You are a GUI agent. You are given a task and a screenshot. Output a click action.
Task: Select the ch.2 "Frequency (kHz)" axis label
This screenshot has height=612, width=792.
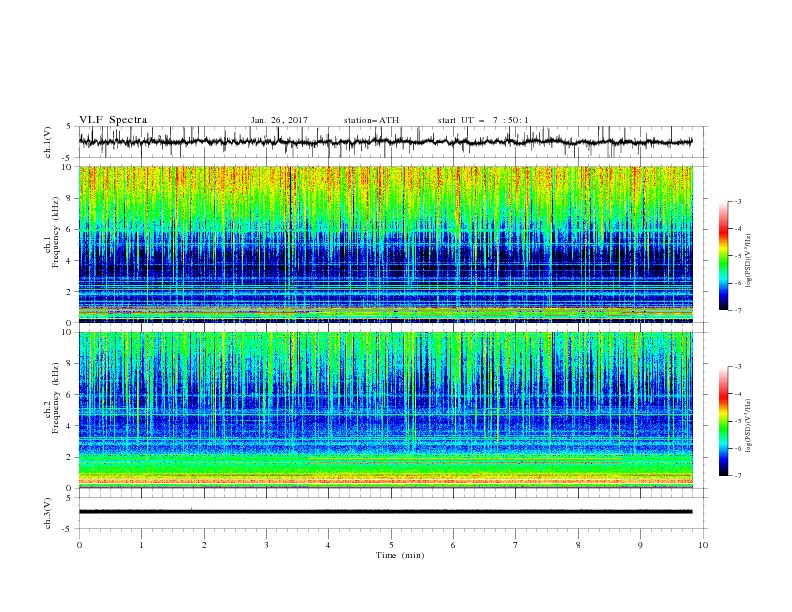(x=56, y=398)
